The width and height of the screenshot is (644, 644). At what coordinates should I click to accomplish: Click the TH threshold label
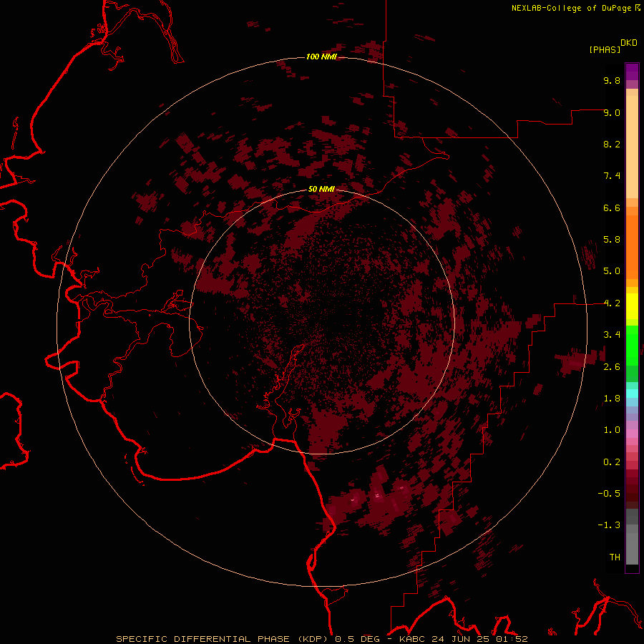(x=615, y=557)
